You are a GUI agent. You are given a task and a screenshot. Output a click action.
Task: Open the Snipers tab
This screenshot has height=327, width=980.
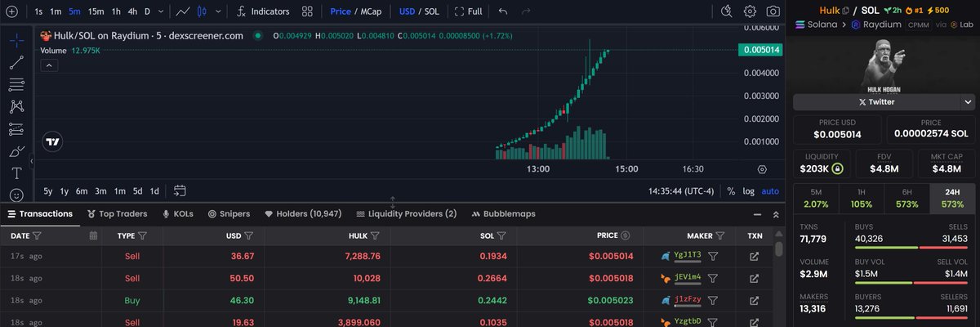click(x=229, y=213)
